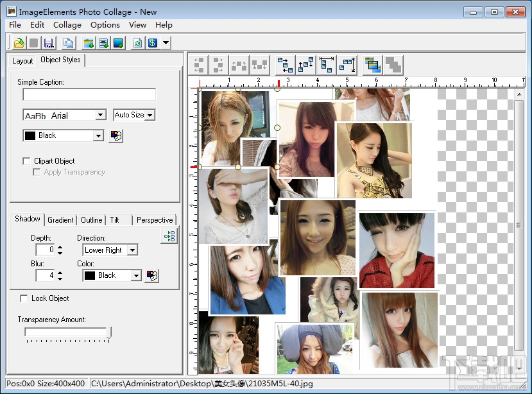The height and width of the screenshot is (394, 532).
Task: Open the Options menu
Action: [105, 25]
